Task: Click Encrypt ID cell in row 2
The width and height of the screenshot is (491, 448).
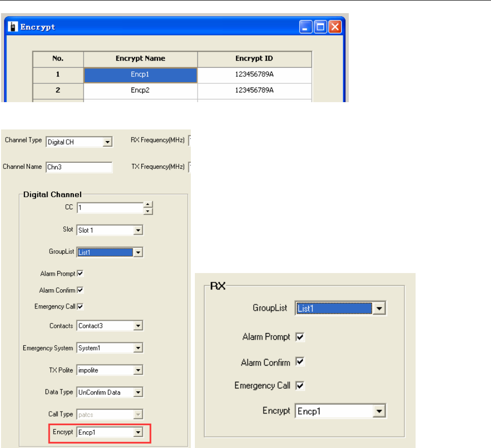Action: [254, 91]
